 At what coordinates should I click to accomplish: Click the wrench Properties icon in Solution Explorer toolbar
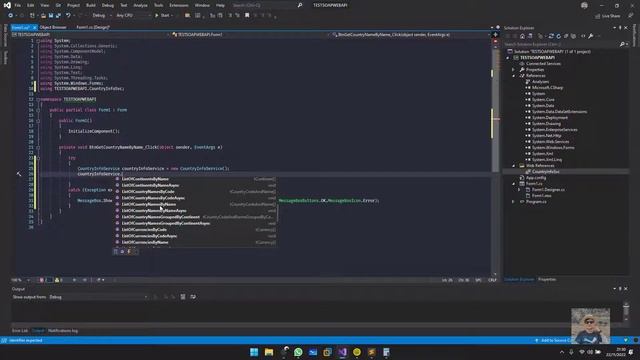click(591, 36)
